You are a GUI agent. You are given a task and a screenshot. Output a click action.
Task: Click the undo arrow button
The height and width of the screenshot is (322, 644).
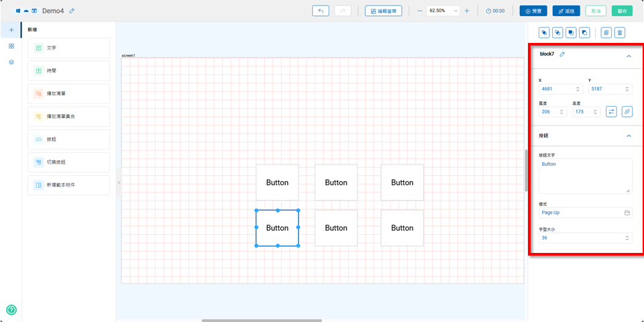(x=321, y=11)
